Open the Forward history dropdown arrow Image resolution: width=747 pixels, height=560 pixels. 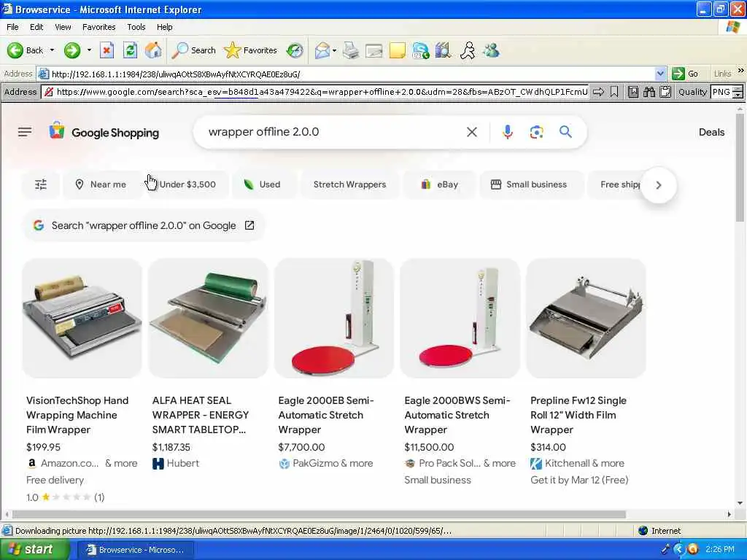(x=89, y=50)
